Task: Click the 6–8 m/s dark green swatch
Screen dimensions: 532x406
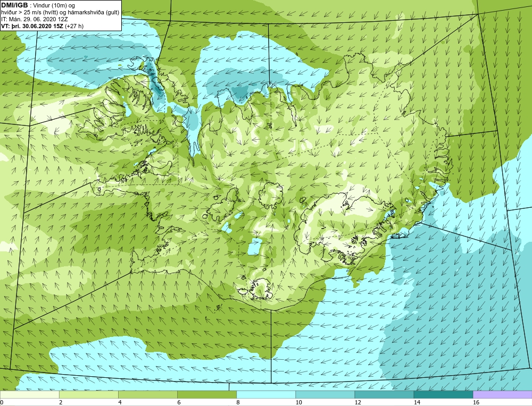Action: 206,394
